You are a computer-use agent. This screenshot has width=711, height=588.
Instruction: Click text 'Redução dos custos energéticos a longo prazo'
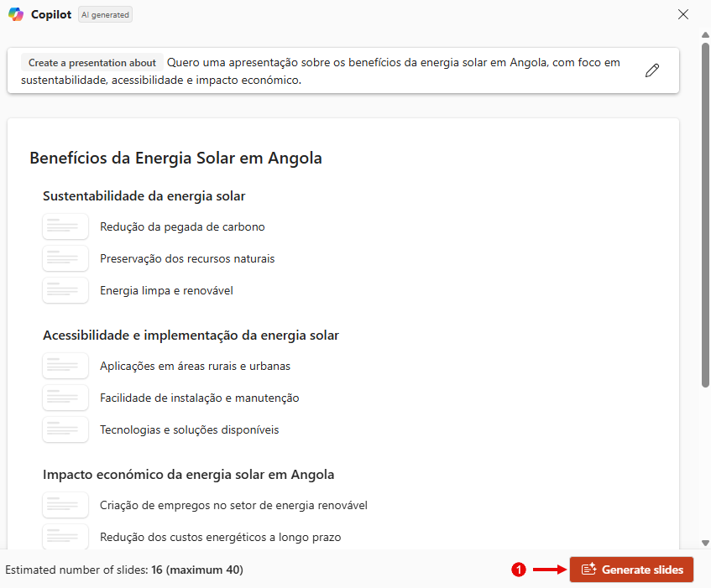point(221,538)
